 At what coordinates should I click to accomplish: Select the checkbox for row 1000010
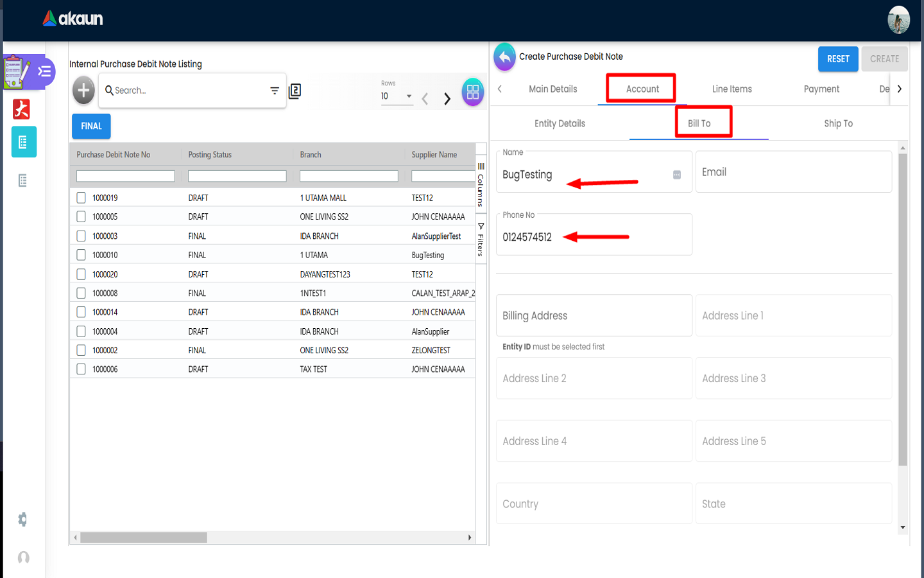pyautogui.click(x=81, y=255)
